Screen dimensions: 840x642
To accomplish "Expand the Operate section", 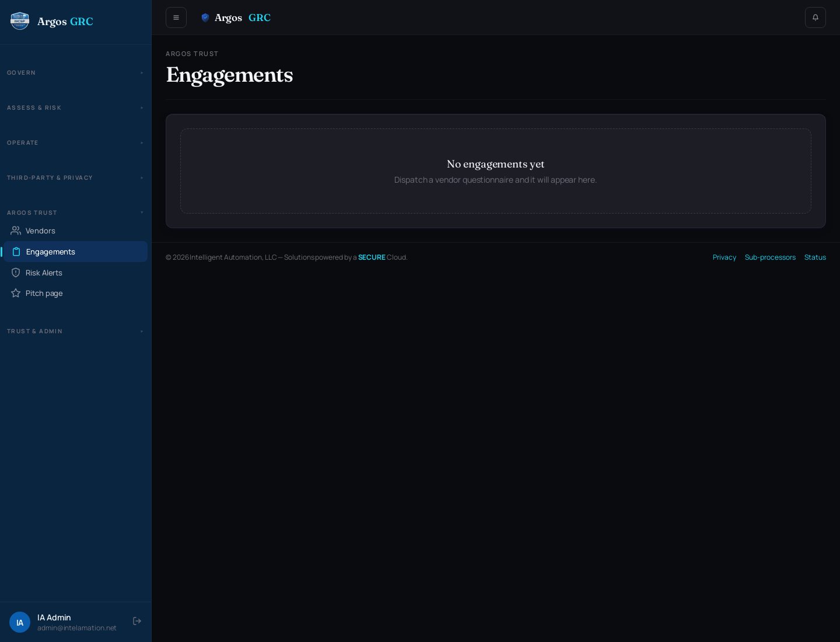I will click(76, 143).
